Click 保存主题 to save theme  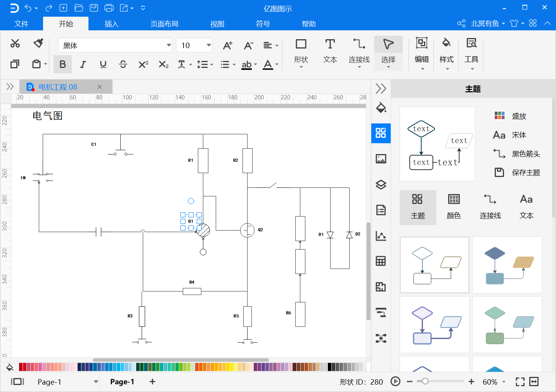517,172
